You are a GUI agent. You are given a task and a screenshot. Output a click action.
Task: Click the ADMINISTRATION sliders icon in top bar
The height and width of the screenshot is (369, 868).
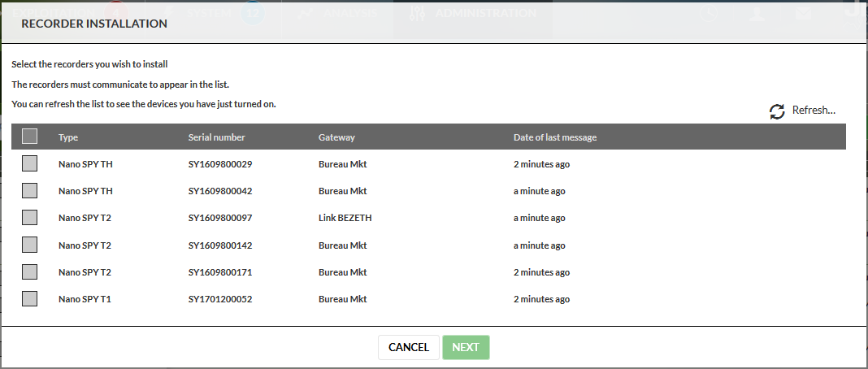click(416, 13)
